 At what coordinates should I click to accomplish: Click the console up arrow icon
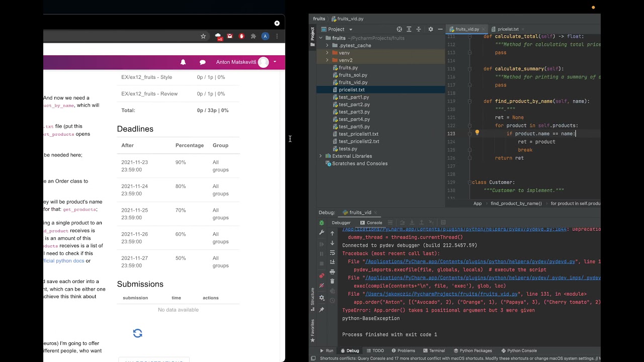click(x=332, y=233)
